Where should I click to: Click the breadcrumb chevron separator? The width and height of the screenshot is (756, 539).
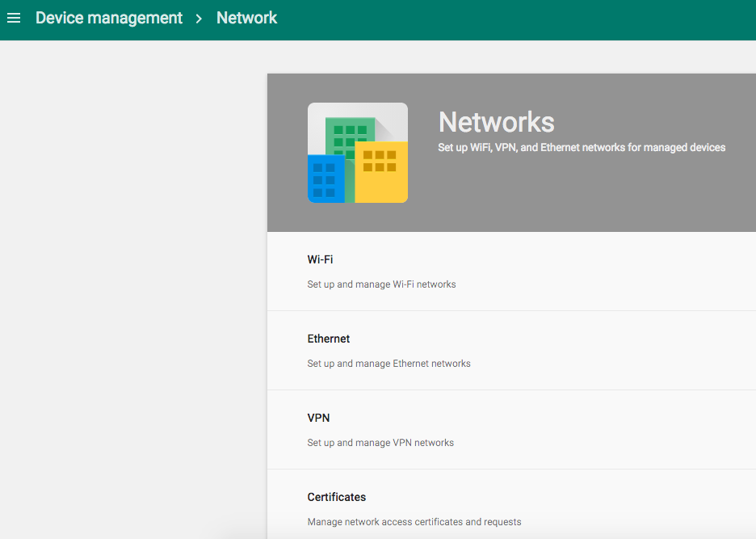click(x=199, y=19)
